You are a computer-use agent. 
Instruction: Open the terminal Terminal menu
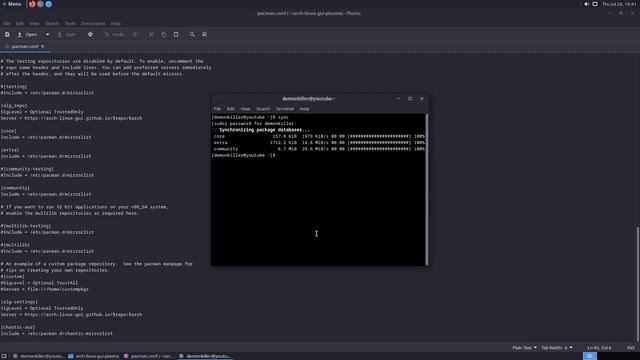pyautogui.click(x=284, y=109)
